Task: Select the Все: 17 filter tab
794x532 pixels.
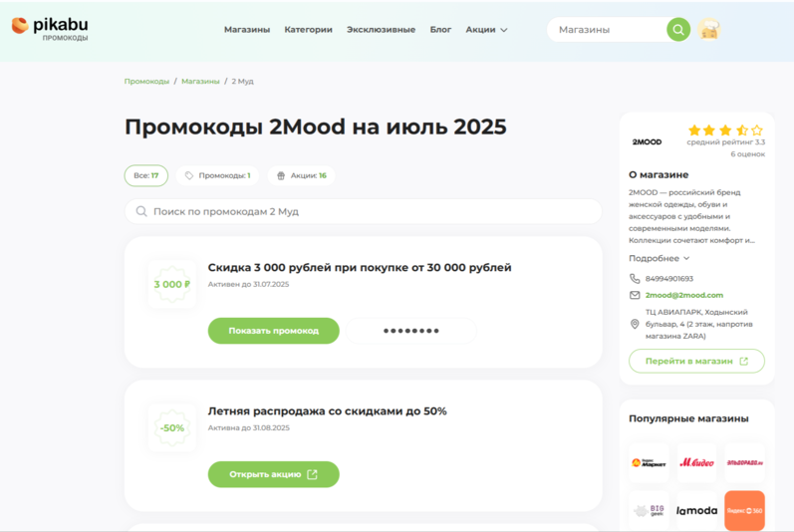Action: [x=146, y=175]
